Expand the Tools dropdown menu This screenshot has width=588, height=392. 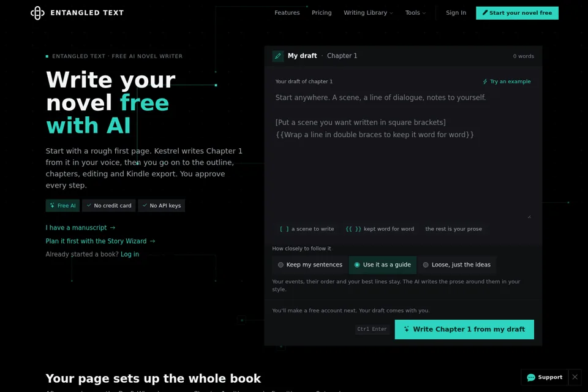(x=415, y=13)
